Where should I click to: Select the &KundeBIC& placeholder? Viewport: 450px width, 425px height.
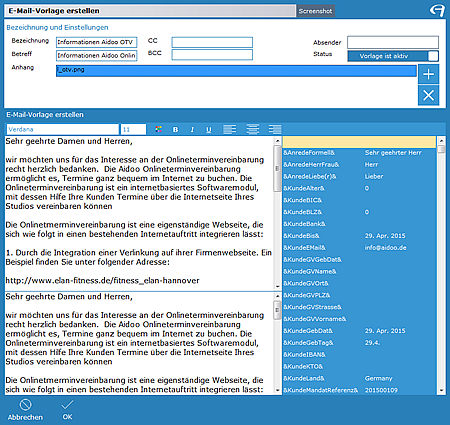point(302,200)
